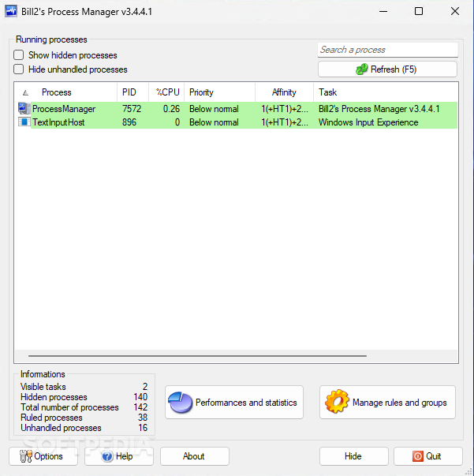
Task: Click the Quit button
Action: 428,456
